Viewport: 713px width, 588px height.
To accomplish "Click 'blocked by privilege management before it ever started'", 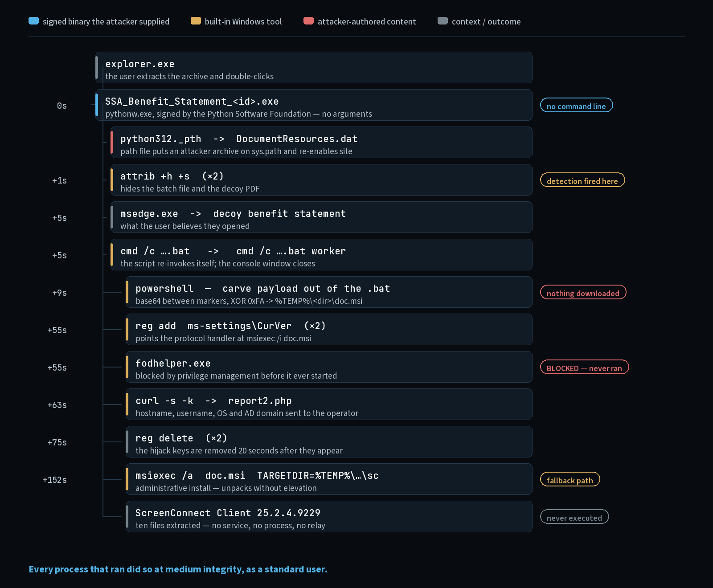I will tap(236, 376).
